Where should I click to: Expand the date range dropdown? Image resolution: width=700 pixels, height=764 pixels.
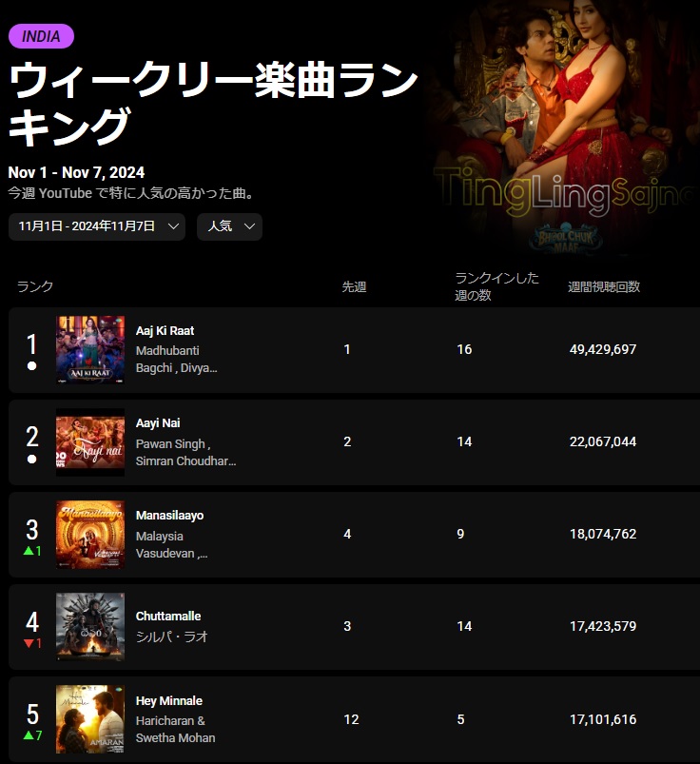point(97,226)
